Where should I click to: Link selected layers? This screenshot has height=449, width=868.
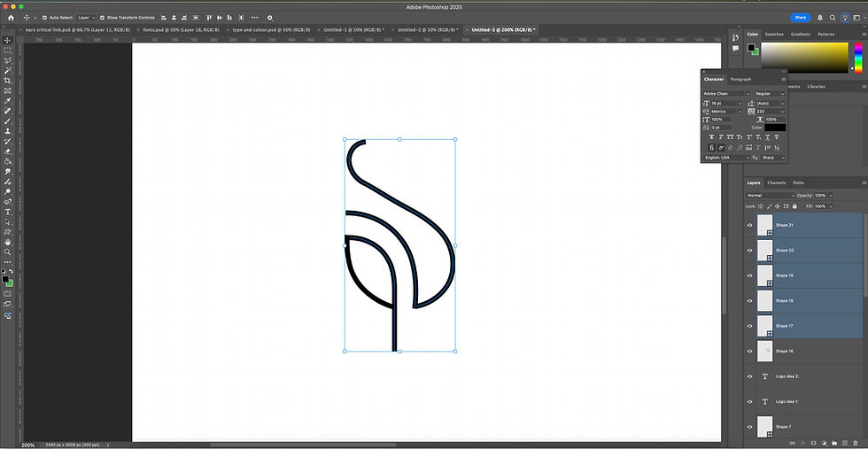click(x=792, y=443)
